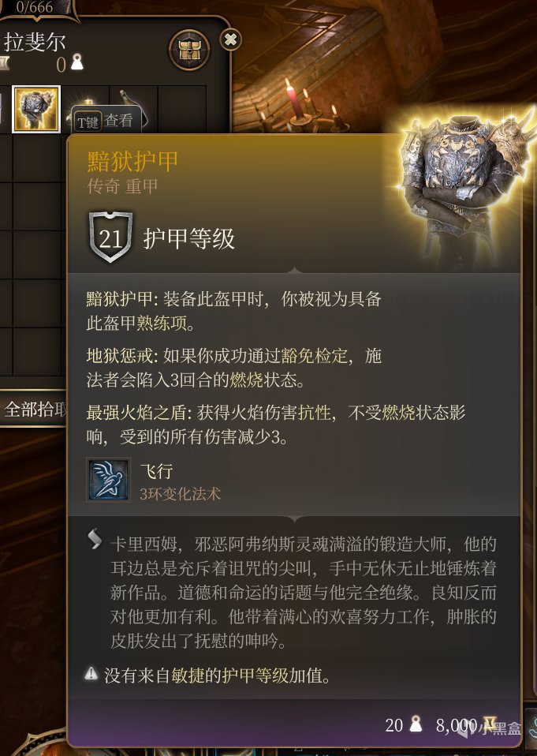The height and width of the screenshot is (756, 537).
Task: Click the 飞行 spell wing icon
Action: [x=108, y=481]
